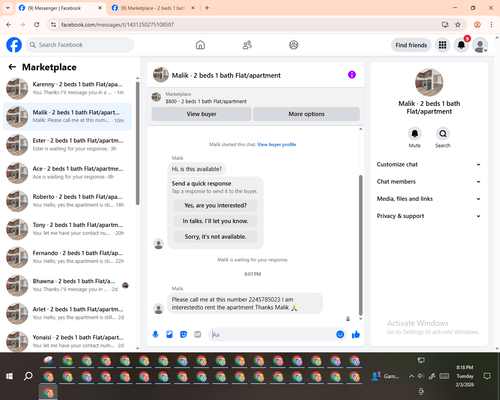This screenshot has width=500, height=400.
Task: Send quick reply 'In talks. I'll let you know.'
Action: (x=215, y=221)
